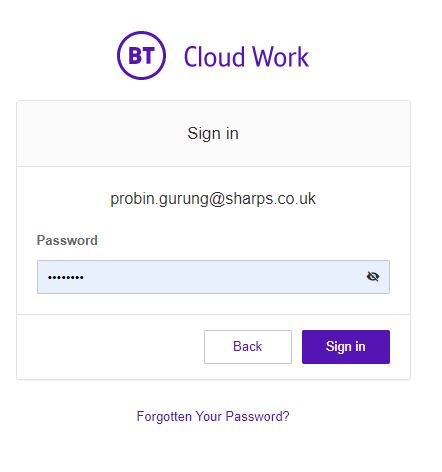
Task: Click the word Cloud in the header logo
Action: click(x=215, y=57)
